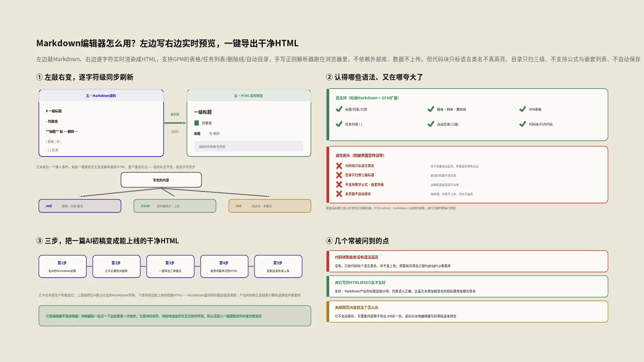Click the text 并不真做语法高亮，界面宣传得有点过
The height and width of the screenshot is (362, 644).
454,166
